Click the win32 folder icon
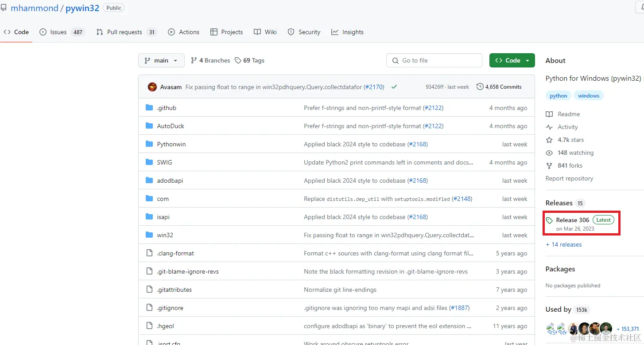644x345 pixels. pyautogui.click(x=149, y=235)
